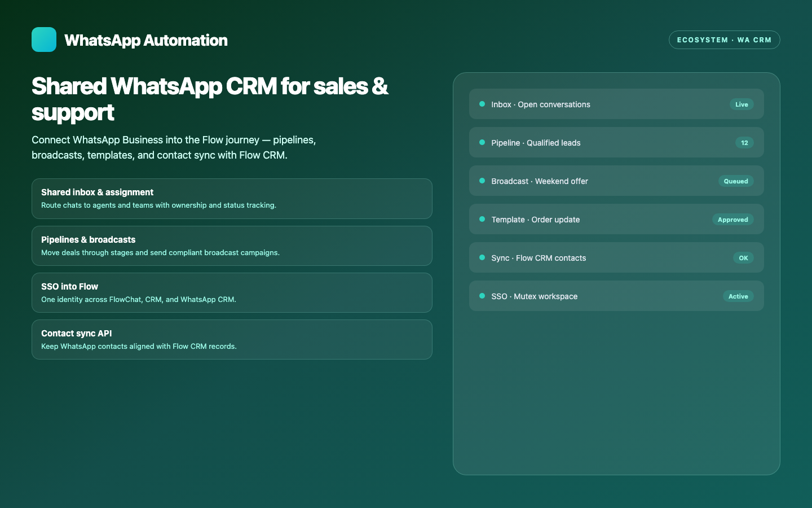Viewport: 812px width, 508px height.
Task: Select the Pipeline · Qualified leads row
Action: click(616, 142)
